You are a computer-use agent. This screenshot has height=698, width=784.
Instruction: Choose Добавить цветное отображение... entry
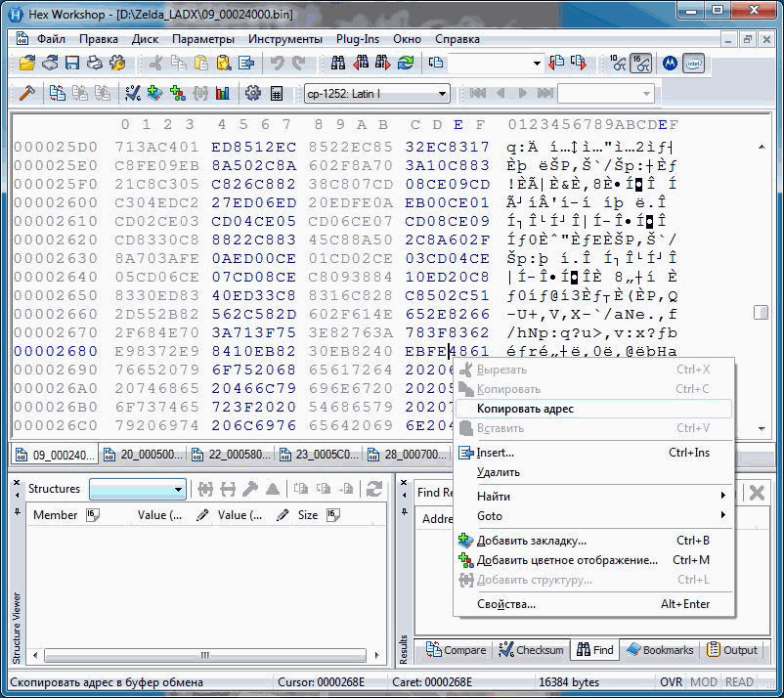[x=593, y=560]
